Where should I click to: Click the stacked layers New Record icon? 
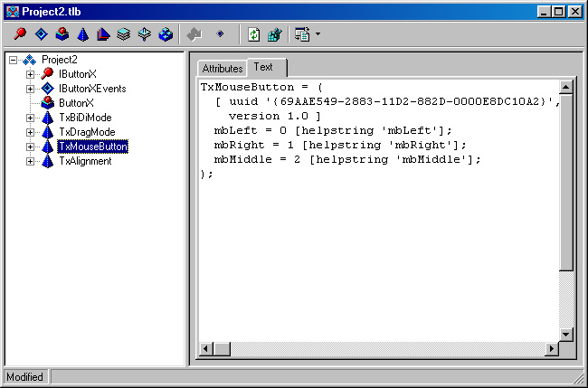click(124, 34)
